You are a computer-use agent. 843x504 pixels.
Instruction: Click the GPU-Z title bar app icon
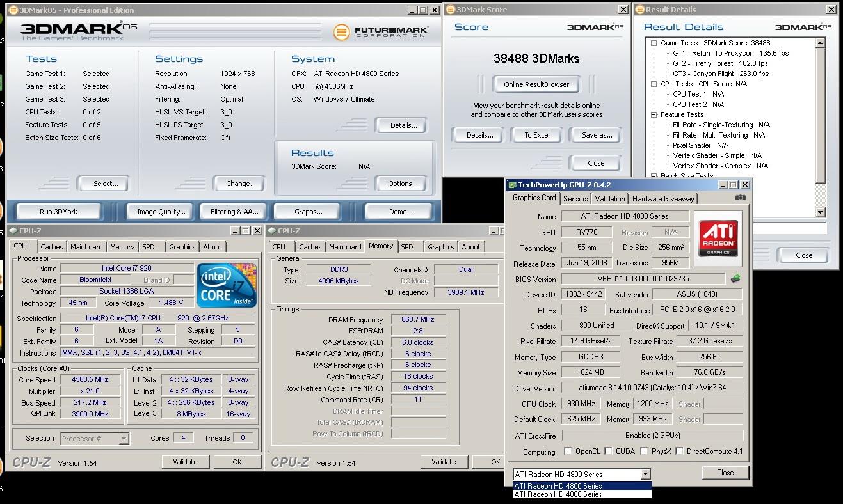point(512,185)
